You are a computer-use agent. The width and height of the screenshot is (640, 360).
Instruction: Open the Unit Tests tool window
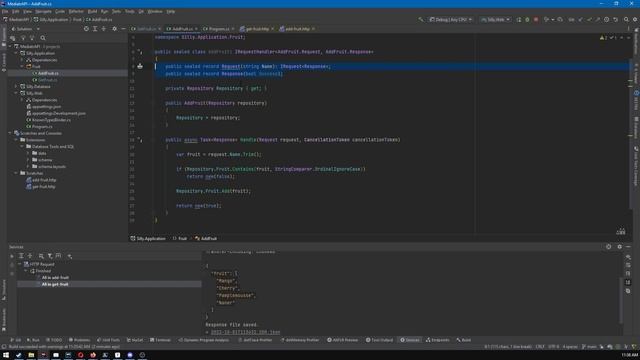(x=109, y=340)
